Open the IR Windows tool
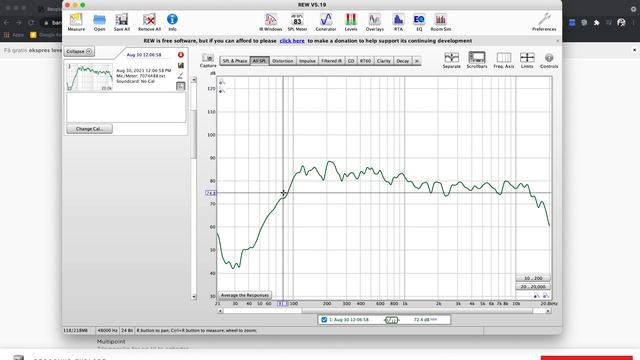 pos(271,22)
